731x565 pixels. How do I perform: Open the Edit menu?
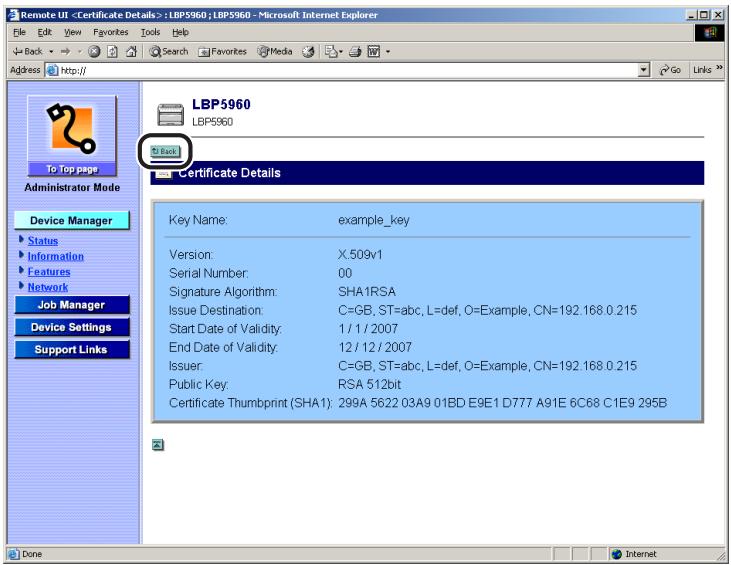click(45, 32)
